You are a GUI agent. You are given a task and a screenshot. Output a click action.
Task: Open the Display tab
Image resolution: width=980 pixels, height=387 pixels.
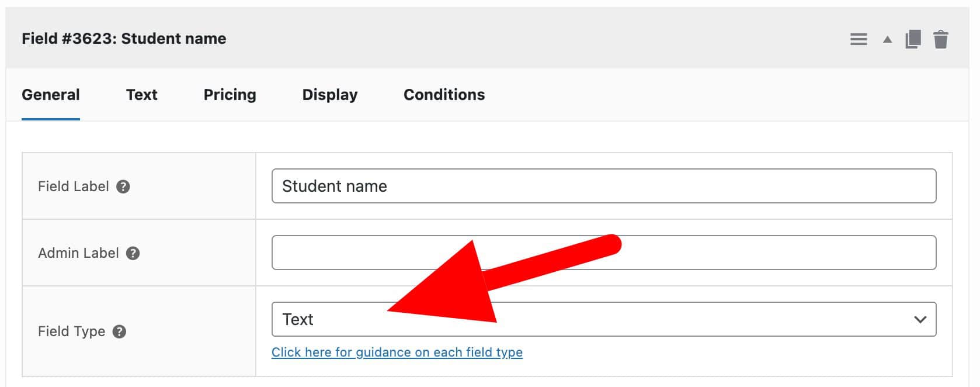(x=329, y=94)
